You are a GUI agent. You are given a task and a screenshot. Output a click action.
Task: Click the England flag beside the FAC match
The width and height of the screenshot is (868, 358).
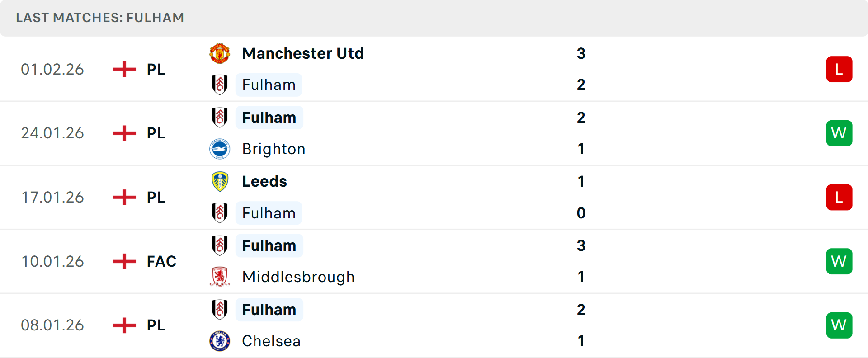[123, 261]
